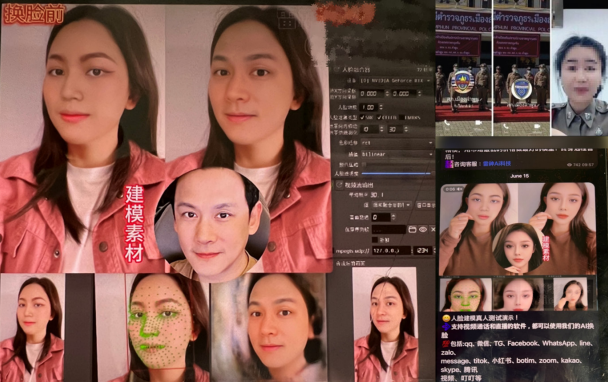Image resolution: width=608 pixels, height=382 pixels.
Task: Tap phone call icon on first phone screen
Action: [x=447, y=123]
